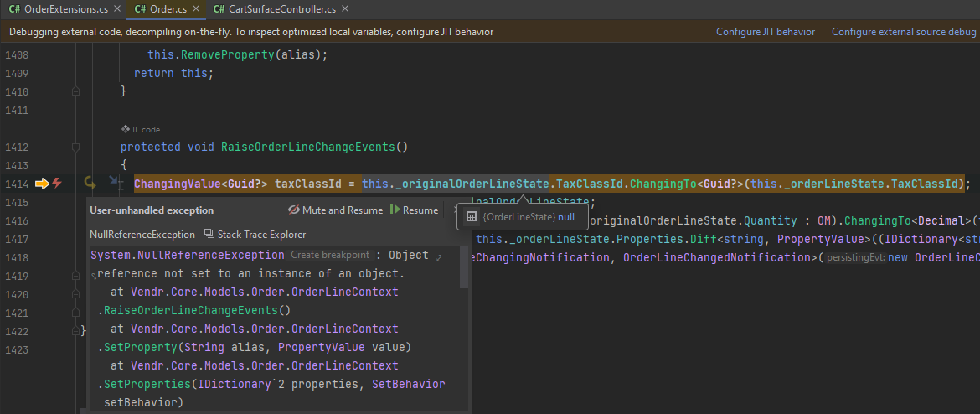The height and width of the screenshot is (414, 980).
Task: Click line number 1413 in gutter
Action: (17, 166)
